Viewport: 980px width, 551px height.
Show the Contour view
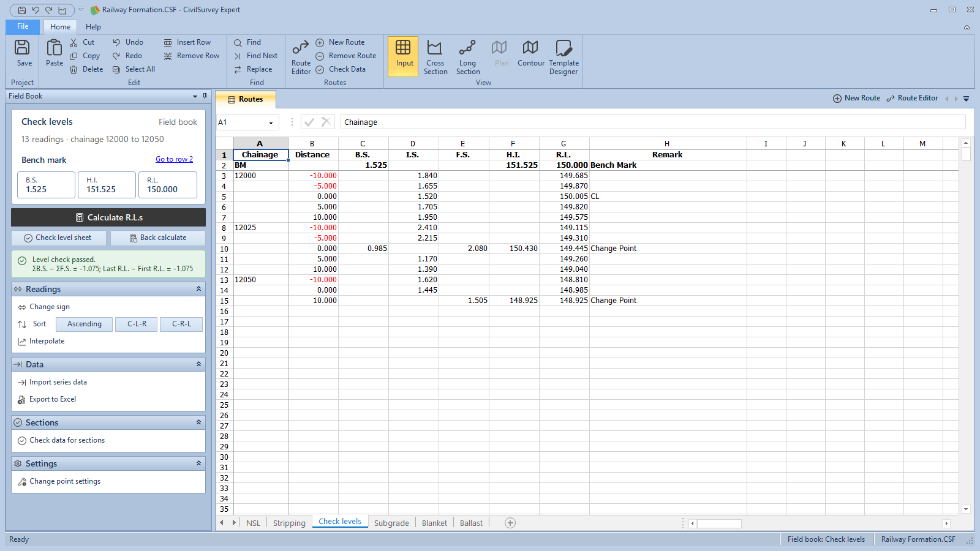pyautogui.click(x=530, y=53)
